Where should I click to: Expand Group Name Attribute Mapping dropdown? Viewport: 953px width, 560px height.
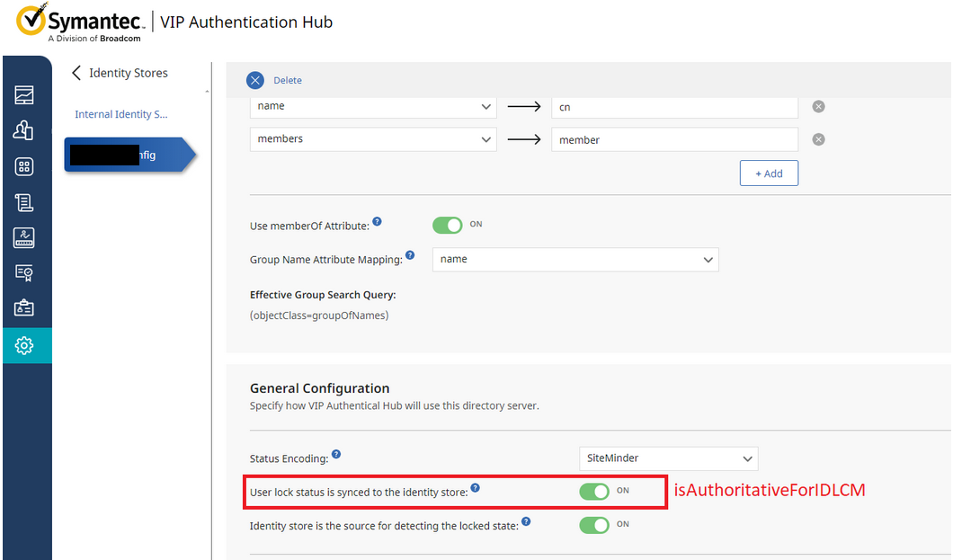coord(575,260)
